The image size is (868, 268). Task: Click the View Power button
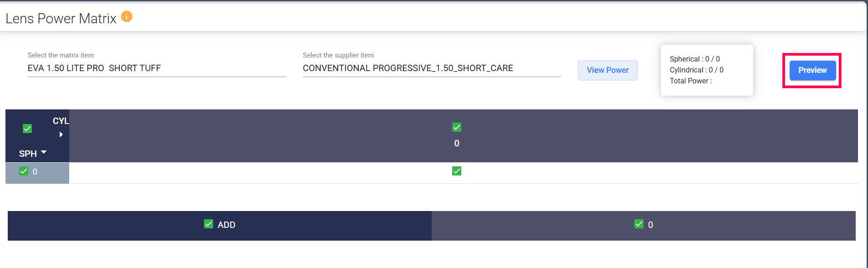click(x=608, y=70)
